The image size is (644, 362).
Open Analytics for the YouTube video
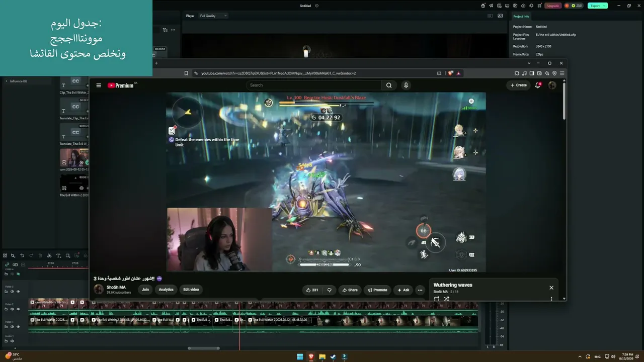pos(166,290)
